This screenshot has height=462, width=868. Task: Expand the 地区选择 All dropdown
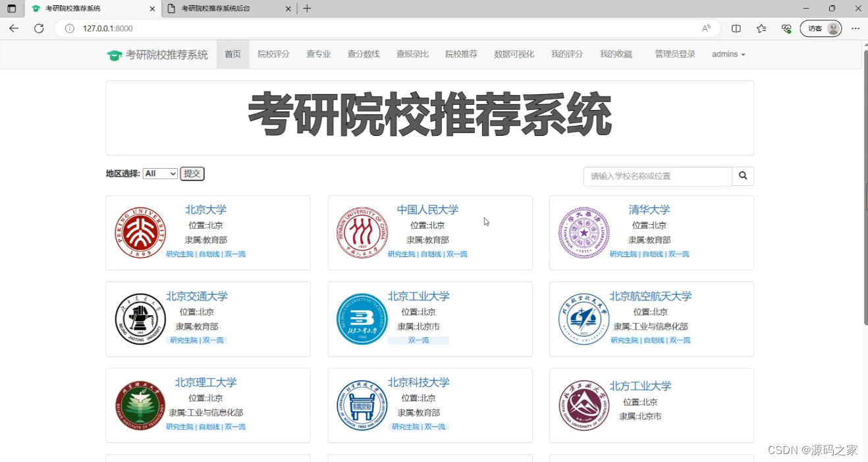(x=160, y=173)
